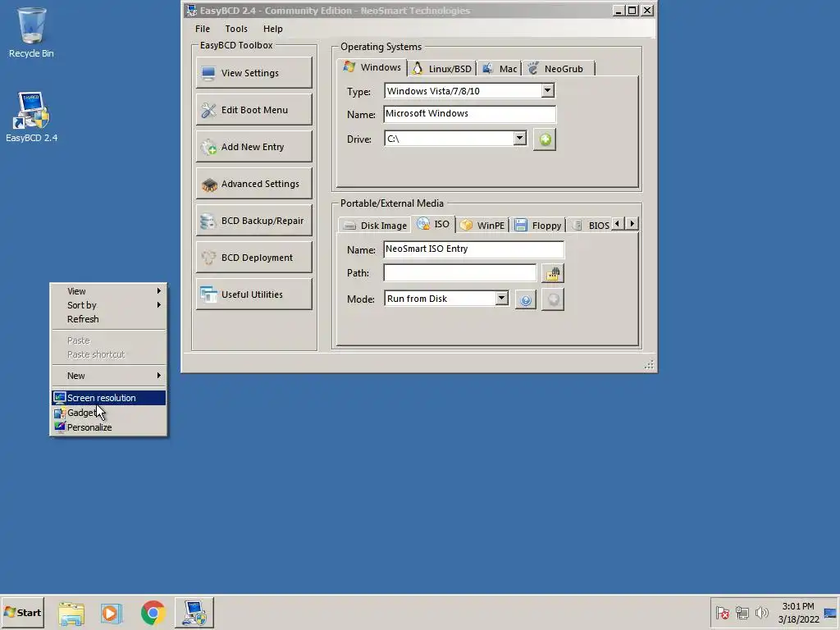Switch to the NeoGrub tab
This screenshot has height=630, width=840.
pyautogui.click(x=558, y=69)
